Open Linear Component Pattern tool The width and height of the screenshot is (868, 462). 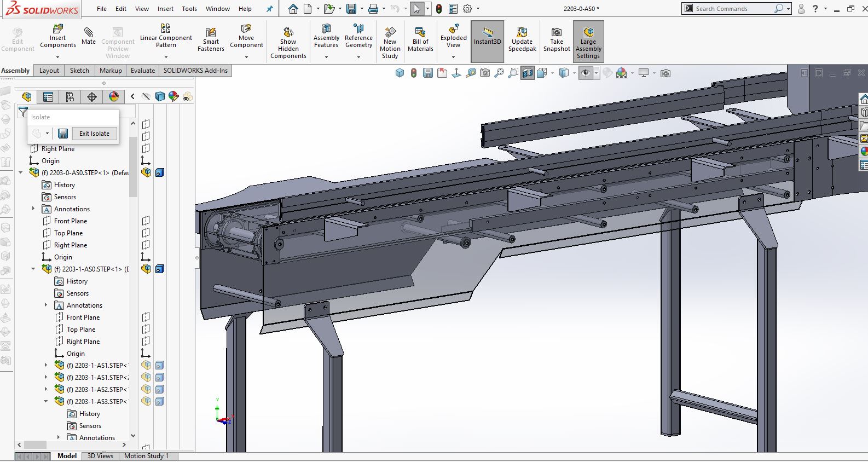[166, 36]
